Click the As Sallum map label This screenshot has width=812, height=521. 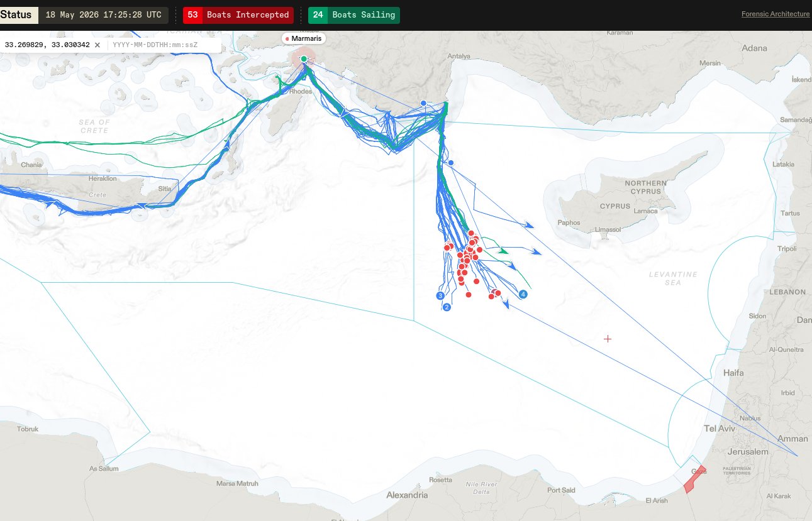pos(104,469)
